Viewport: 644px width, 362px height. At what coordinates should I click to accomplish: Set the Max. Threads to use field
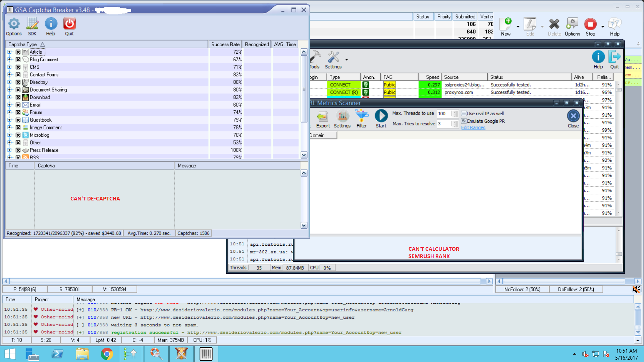point(444,114)
